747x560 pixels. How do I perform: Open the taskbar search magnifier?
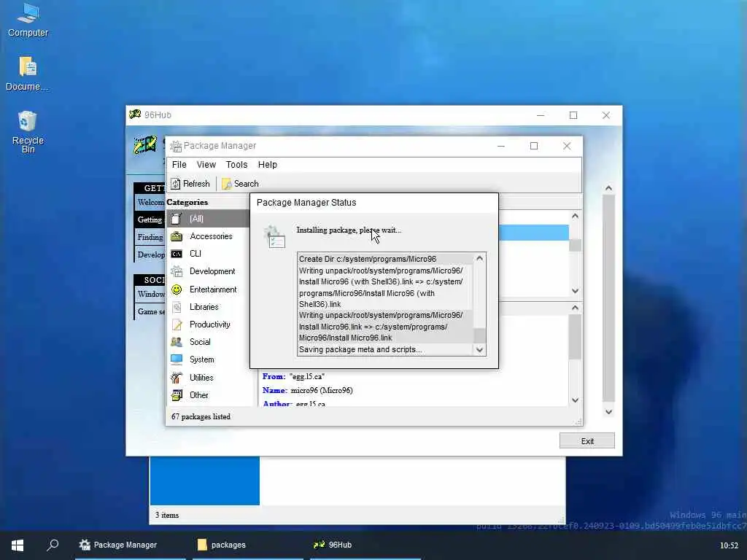click(53, 545)
